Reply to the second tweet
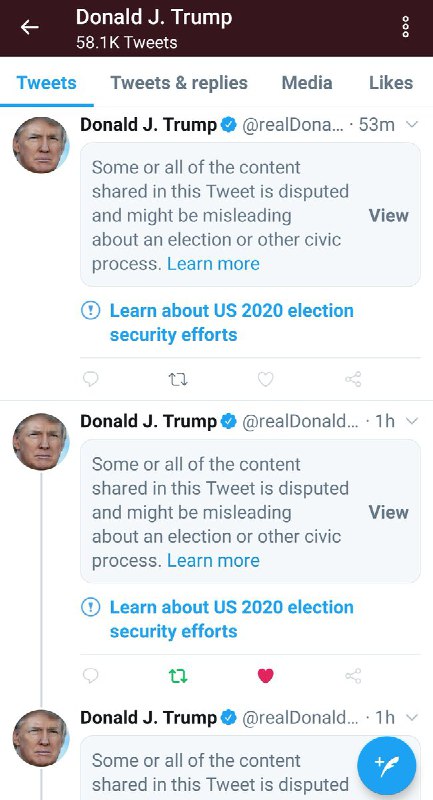 [x=90, y=676]
